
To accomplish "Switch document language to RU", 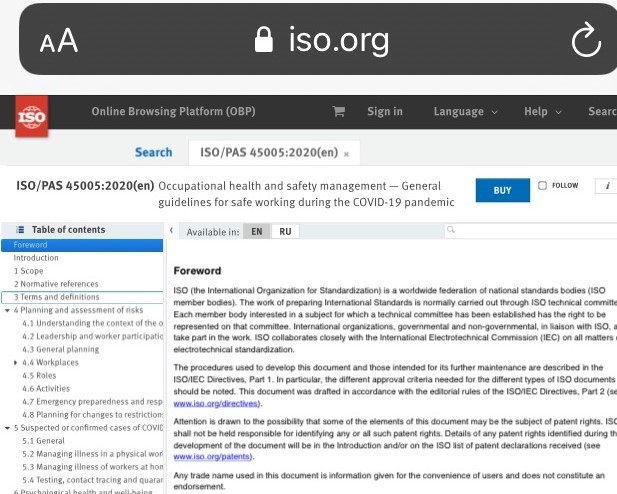I will 284,231.
